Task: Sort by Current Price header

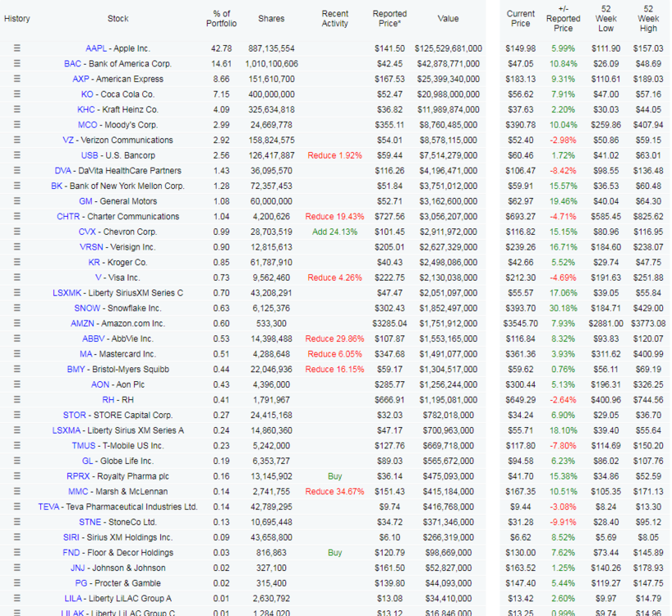Action: [520, 18]
